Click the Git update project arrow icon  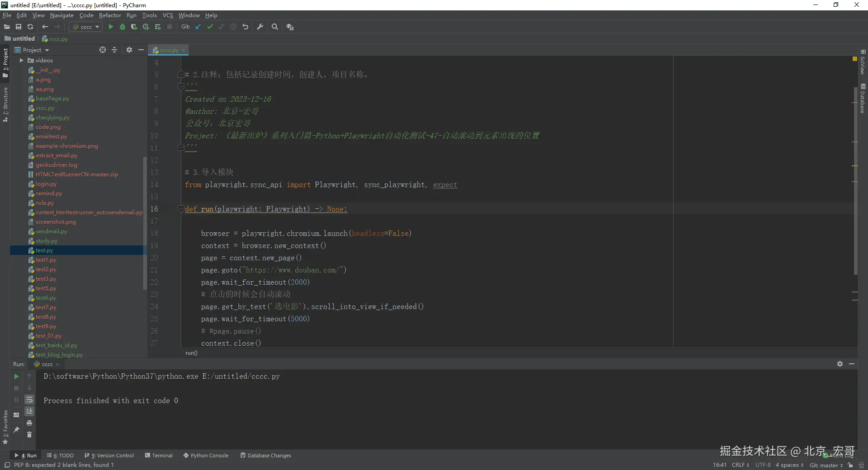[198, 27]
